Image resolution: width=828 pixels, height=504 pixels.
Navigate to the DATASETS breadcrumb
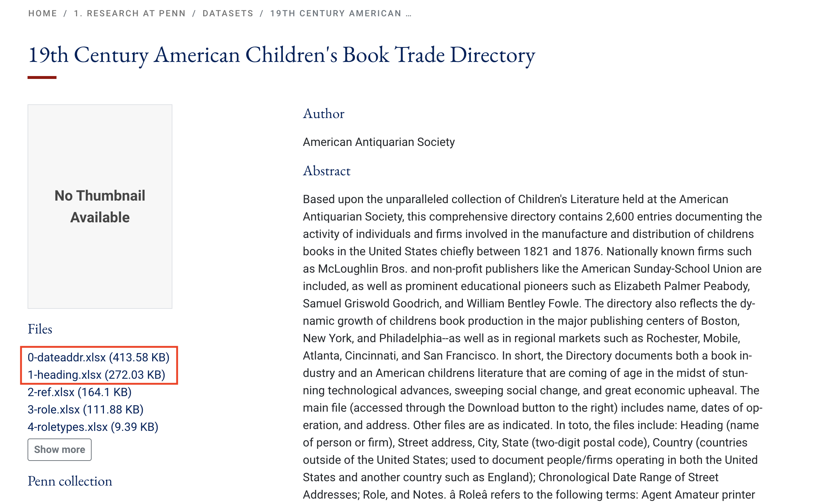pyautogui.click(x=228, y=13)
